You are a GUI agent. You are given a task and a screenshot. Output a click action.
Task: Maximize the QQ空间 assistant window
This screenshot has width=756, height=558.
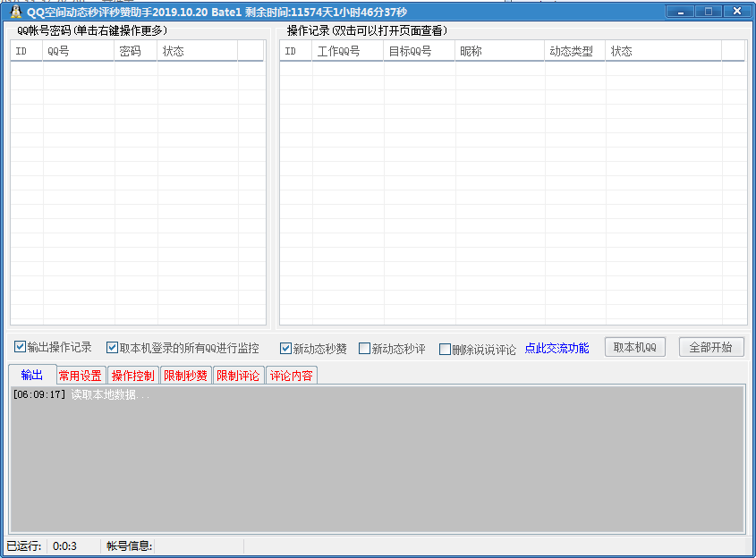tap(708, 12)
